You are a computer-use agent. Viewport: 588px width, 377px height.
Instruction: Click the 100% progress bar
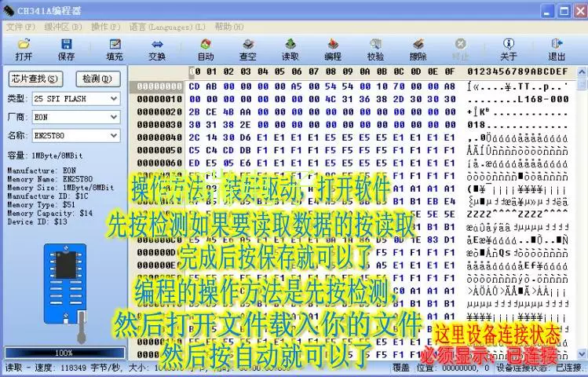coord(64,353)
